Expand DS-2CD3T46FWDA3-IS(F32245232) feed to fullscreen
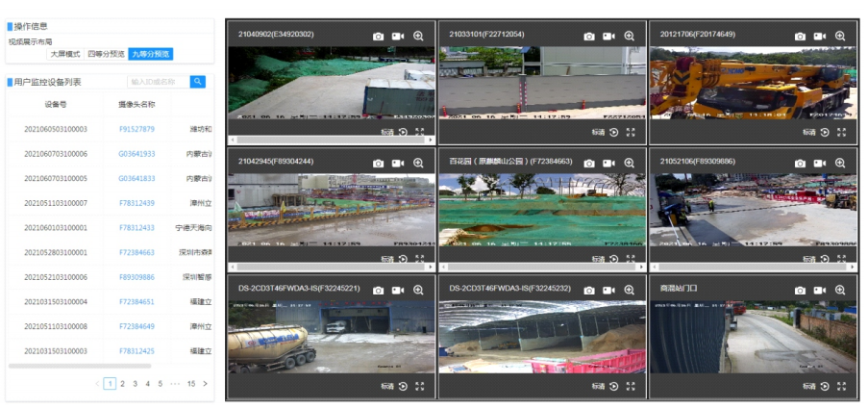 pyautogui.click(x=631, y=386)
